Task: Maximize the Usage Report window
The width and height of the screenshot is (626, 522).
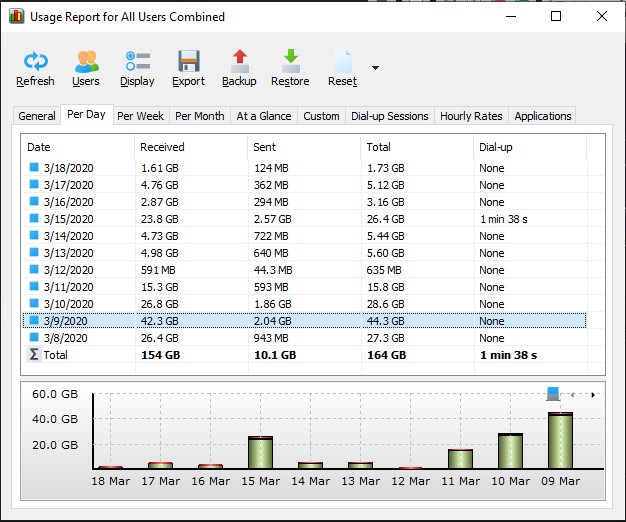Action: [556, 16]
